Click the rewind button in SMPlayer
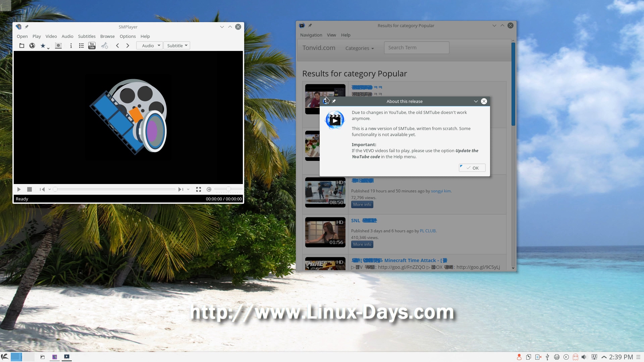The image size is (644, 362). pos(42,189)
